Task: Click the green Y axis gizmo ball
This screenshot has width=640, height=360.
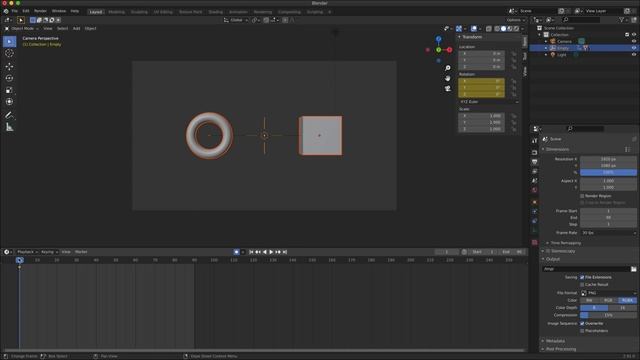Action: tap(438, 50)
